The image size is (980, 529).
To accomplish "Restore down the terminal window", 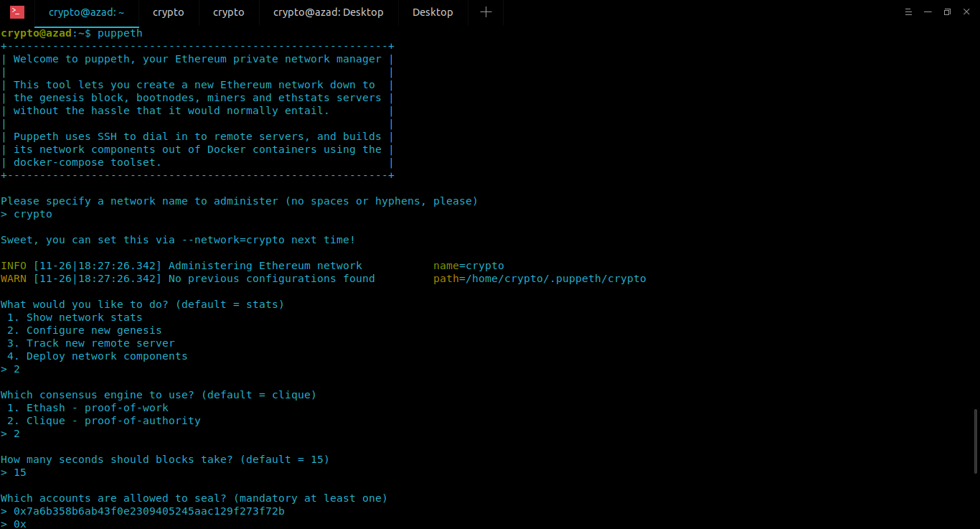I will click(x=947, y=12).
